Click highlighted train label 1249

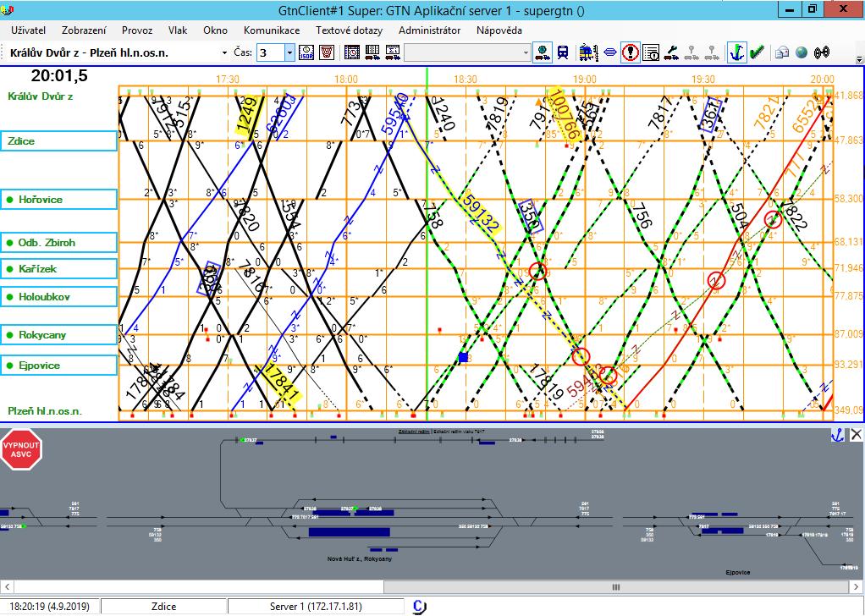point(248,116)
